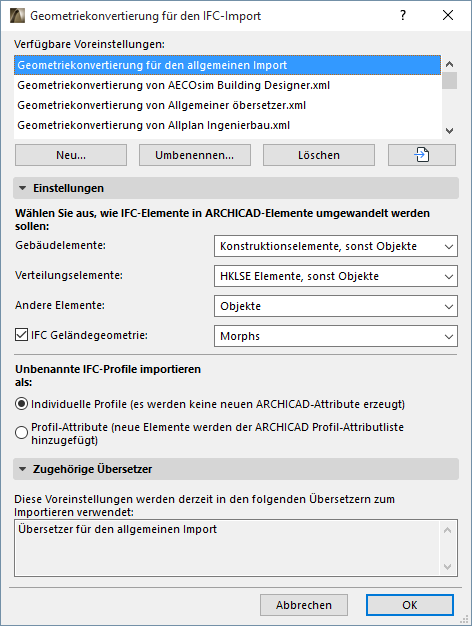Collapse the Einstellungen section
The width and height of the screenshot is (472, 626).
[x=23, y=188]
